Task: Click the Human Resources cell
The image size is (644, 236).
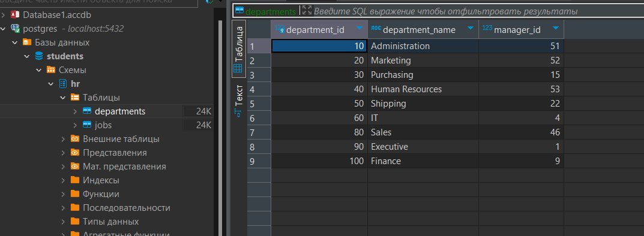Action: click(x=423, y=89)
